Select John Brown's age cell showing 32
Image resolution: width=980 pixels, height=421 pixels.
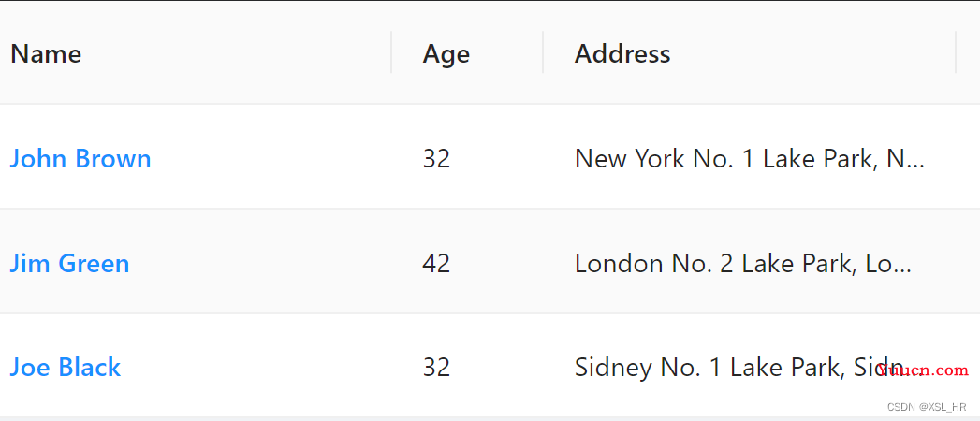tap(436, 159)
